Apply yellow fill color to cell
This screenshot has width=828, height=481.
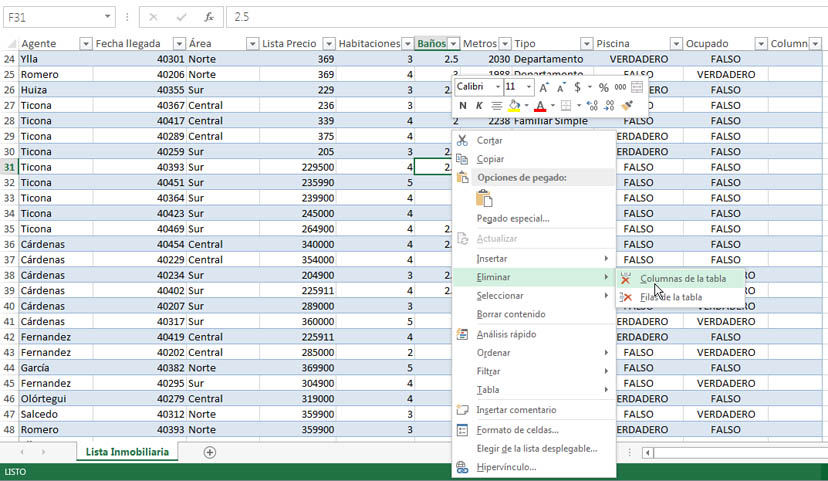click(x=514, y=105)
